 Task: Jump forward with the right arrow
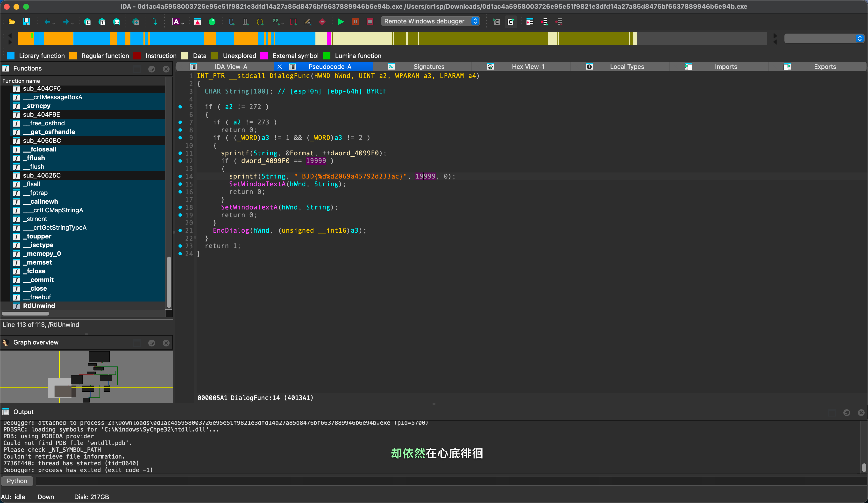tap(66, 22)
